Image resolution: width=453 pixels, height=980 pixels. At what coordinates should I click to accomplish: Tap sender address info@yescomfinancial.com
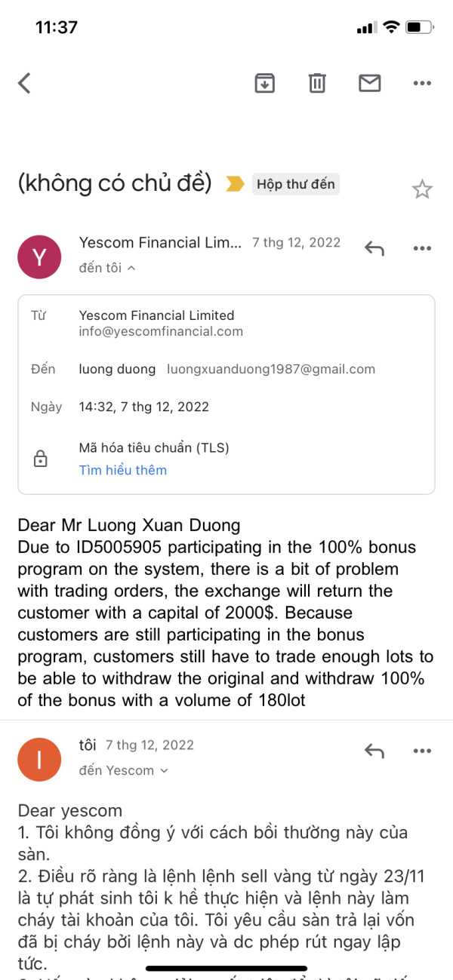click(161, 331)
